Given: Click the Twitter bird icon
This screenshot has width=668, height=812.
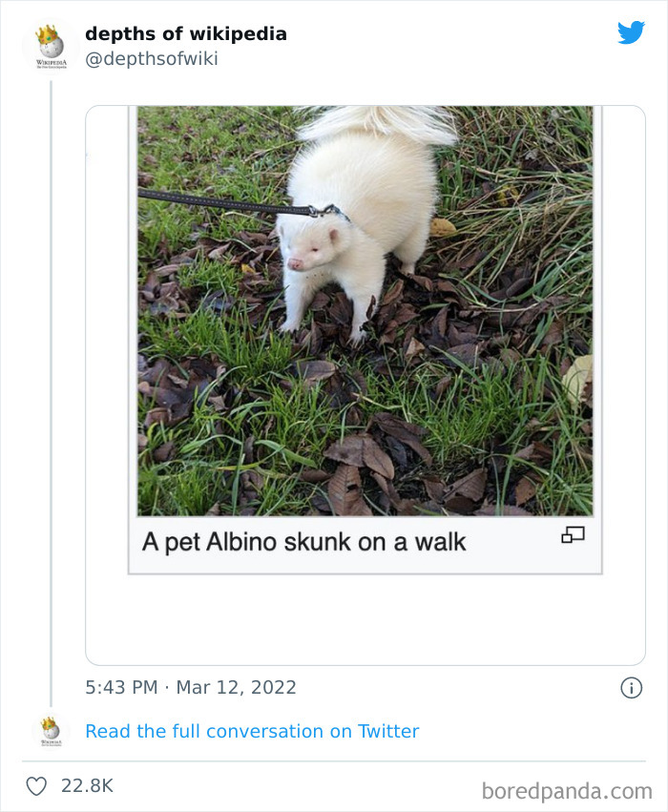Looking at the screenshot, I should pyautogui.click(x=632, y=31).
